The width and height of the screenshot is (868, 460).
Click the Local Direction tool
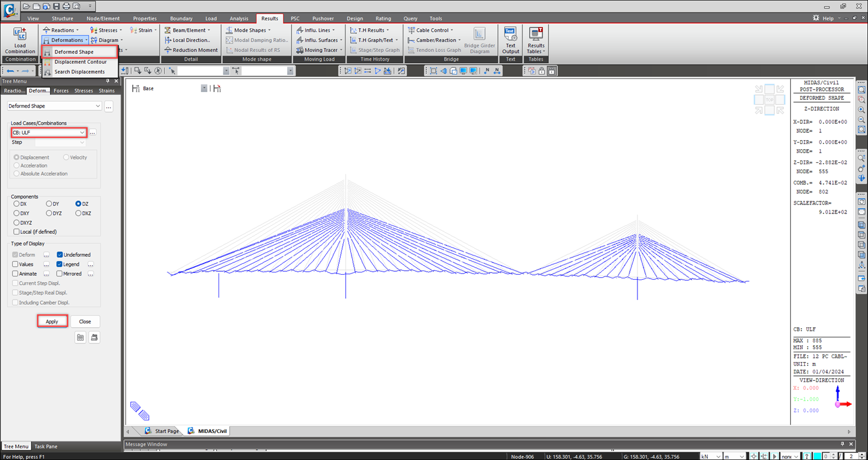click(x=187, y=40)
